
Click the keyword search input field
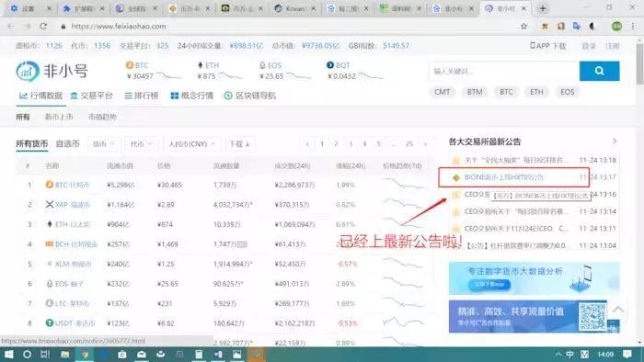click(504, 71)
